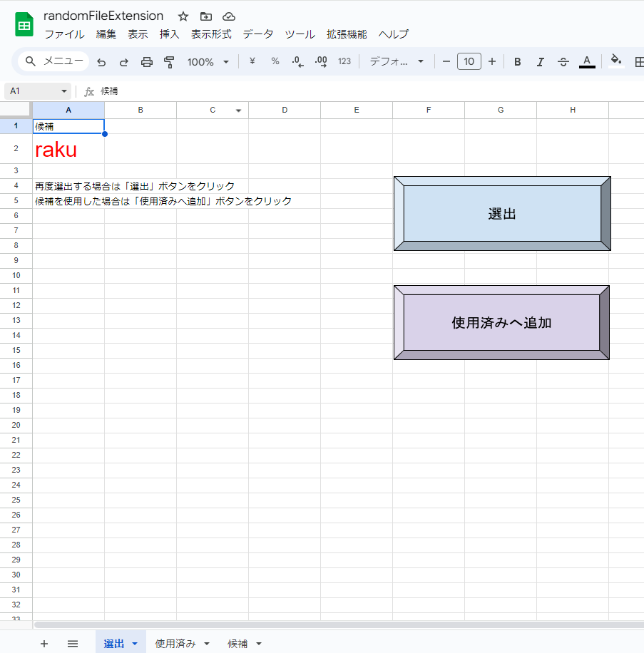
Task: Click the font size input field
Action: click(469, 61)
